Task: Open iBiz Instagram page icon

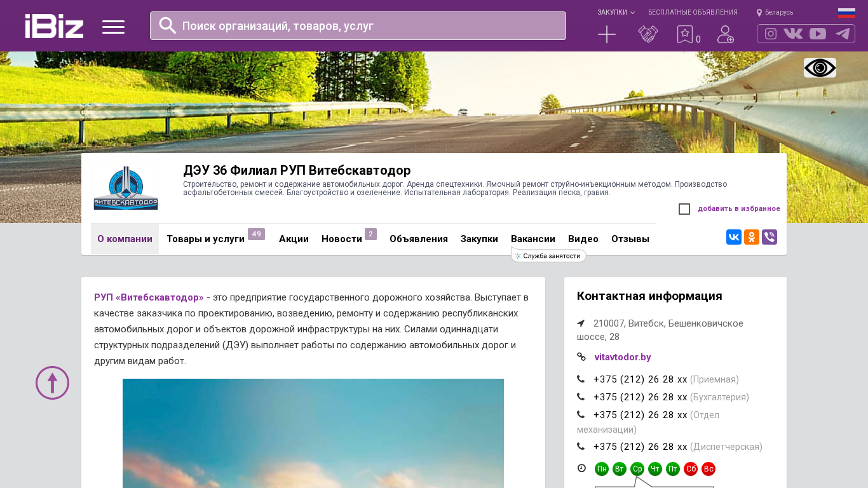Action: (771, 34)
